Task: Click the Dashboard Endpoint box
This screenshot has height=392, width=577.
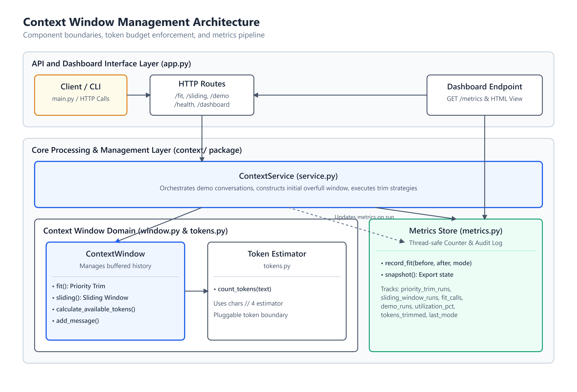Action: pyautogui.click(x=484, y=95)
